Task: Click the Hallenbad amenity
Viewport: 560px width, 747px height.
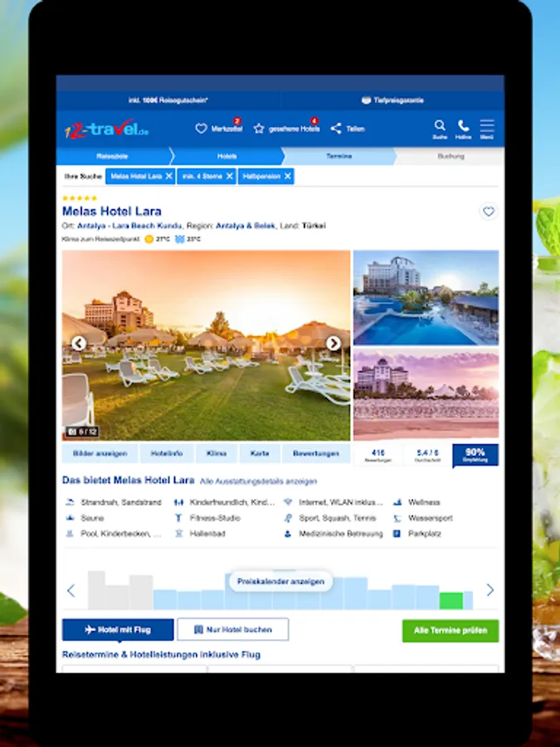Action: tap(199, 534)
